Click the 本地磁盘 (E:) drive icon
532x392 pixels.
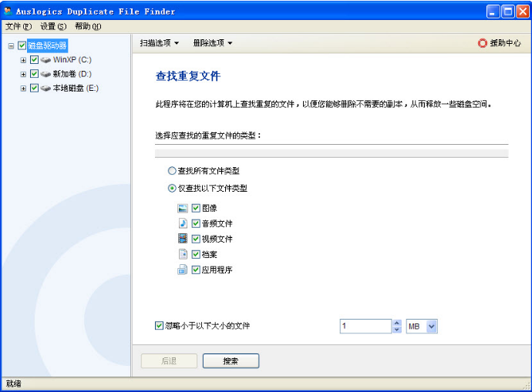[46, 89]
